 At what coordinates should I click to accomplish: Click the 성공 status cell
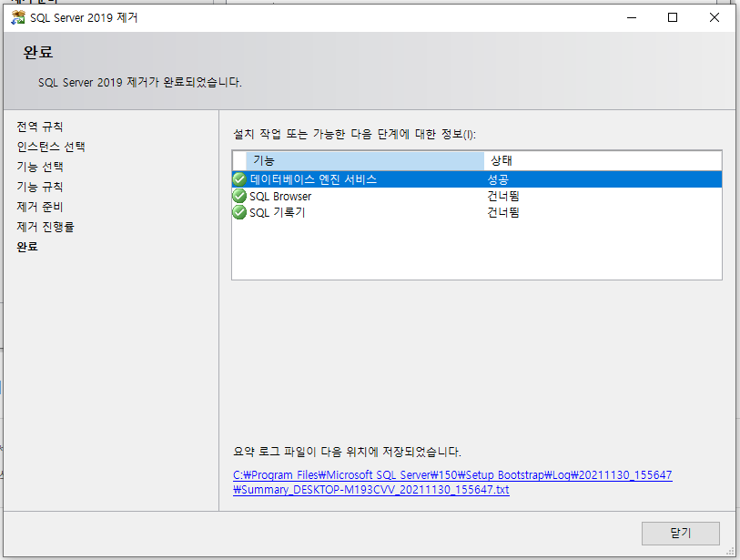click(x=498, y=179)
